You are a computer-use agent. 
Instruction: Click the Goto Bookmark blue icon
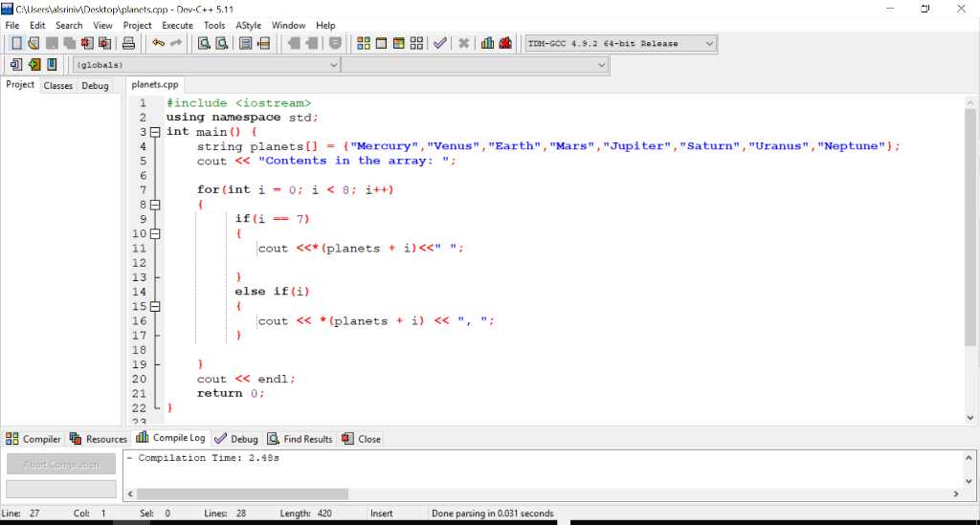point(52,64)
